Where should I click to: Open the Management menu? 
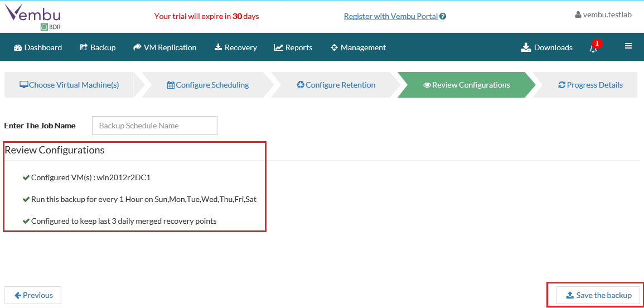tap(358, 47)
